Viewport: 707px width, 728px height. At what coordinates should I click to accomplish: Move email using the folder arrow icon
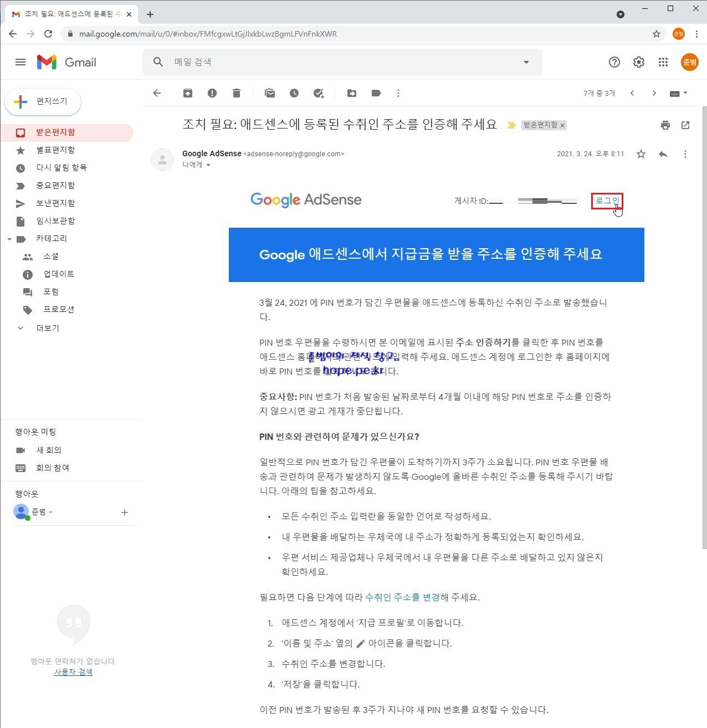[x=352, y=93]
